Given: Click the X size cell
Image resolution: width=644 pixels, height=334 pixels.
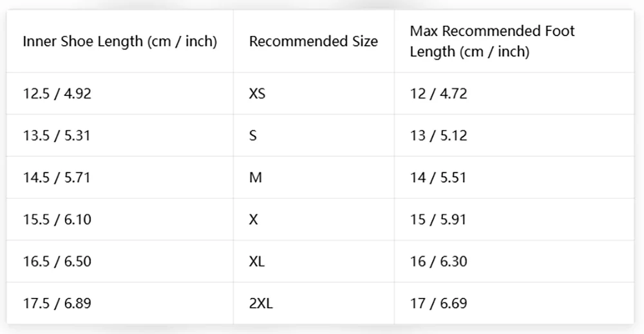Looking at the screenshot, I should (314, 219).
